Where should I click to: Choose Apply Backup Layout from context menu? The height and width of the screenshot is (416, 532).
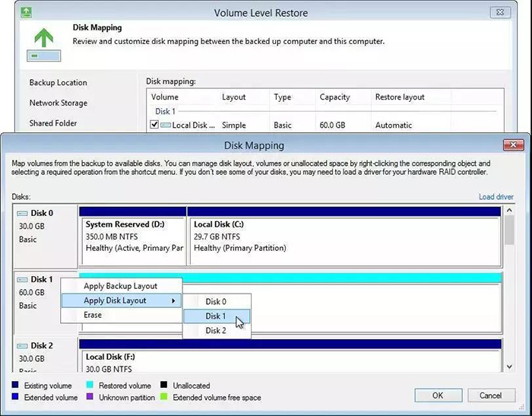[120, 286]
